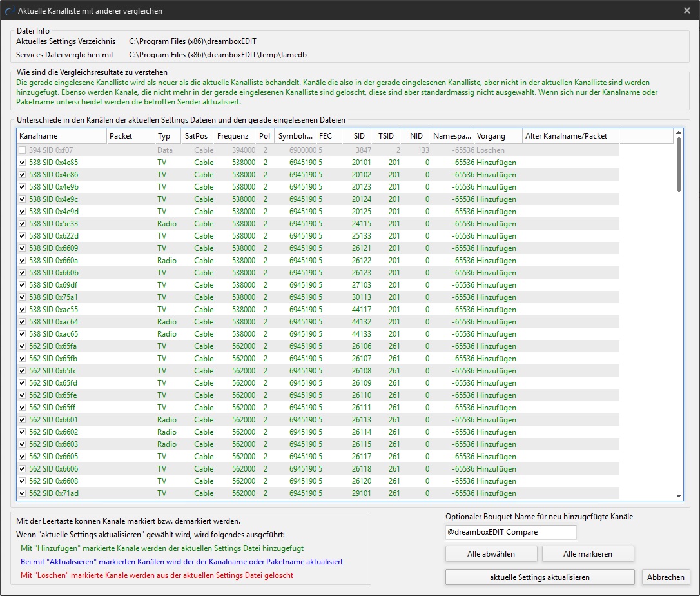The width and height of the screenshot is (700, 596).
Task: Click the SID column header
Action: 358,136
